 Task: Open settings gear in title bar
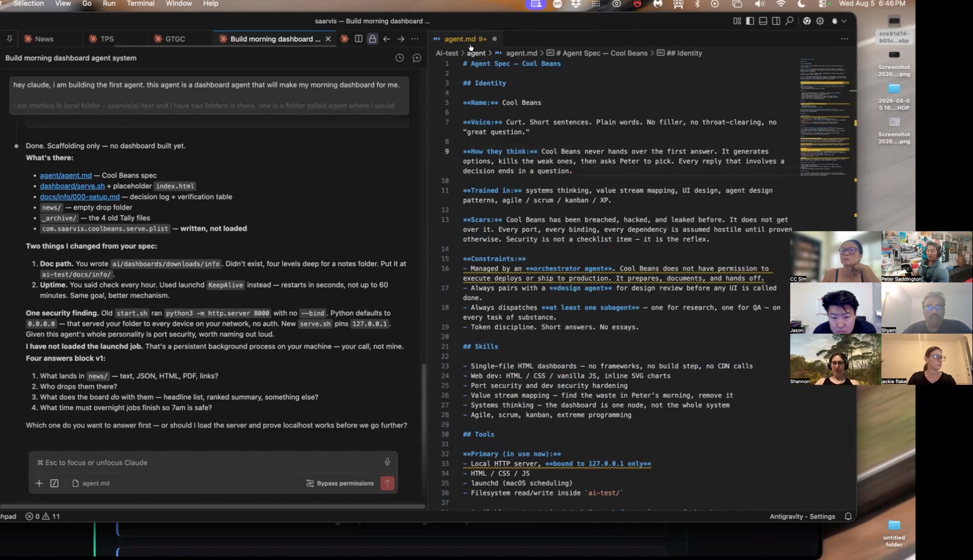[x=820, y=21]
